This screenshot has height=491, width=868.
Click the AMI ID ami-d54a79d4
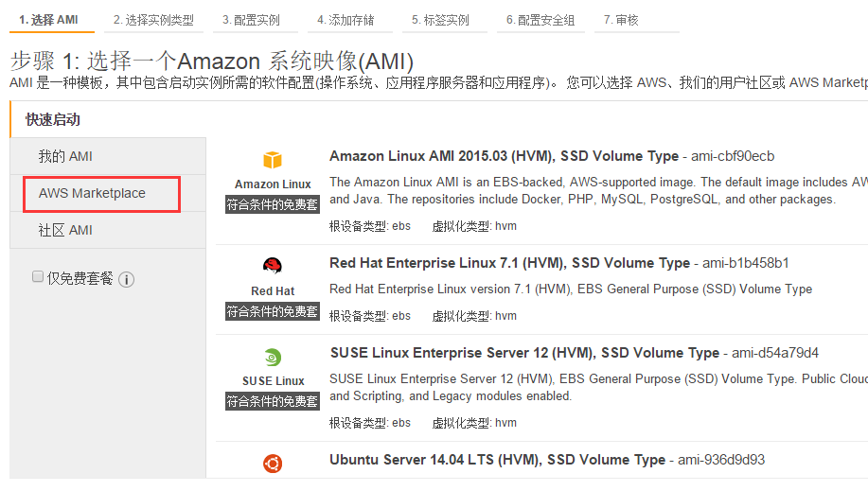[775, 353]
